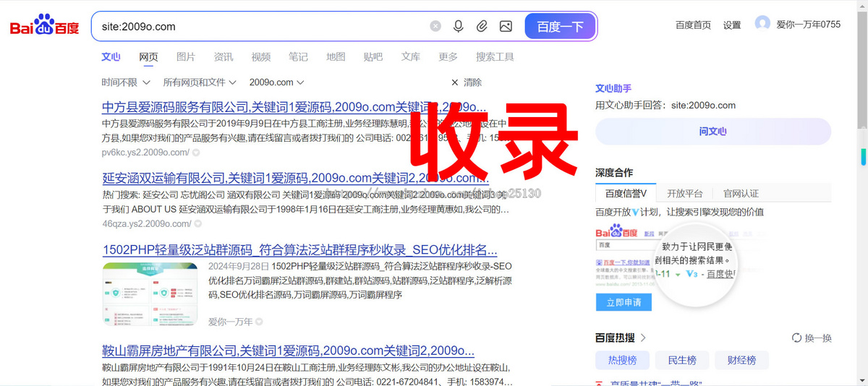868x386 pixels.
Task: Click 文心助手 heading
Action: [x=613, y=88]
